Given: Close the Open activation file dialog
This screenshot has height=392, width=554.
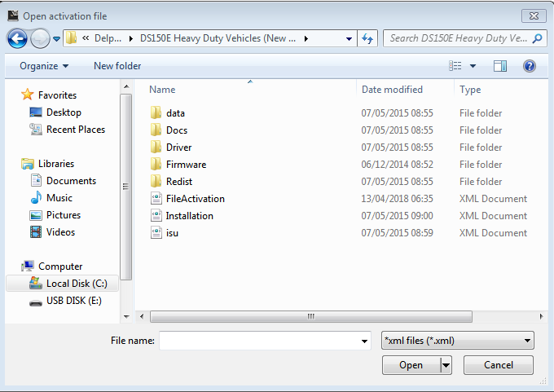Looking at the screenshot, I should pyautogui.click(x=534, y=16).
